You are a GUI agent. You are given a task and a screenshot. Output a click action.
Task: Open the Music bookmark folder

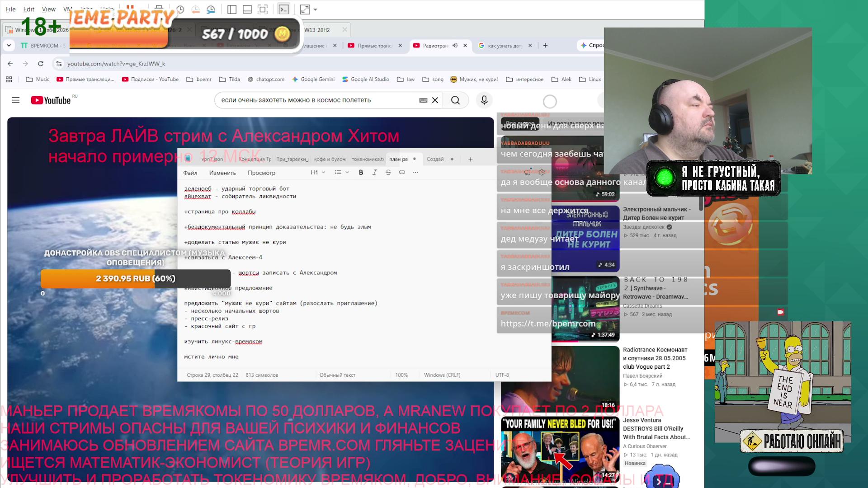click(38, 80)
